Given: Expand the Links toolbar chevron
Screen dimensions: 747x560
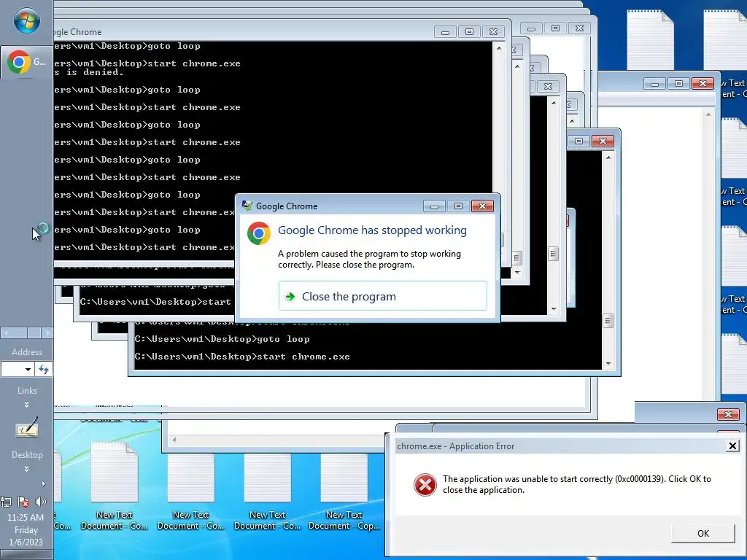Looking at the screenshot, I should pyautogui.click(x=27, y=404).
